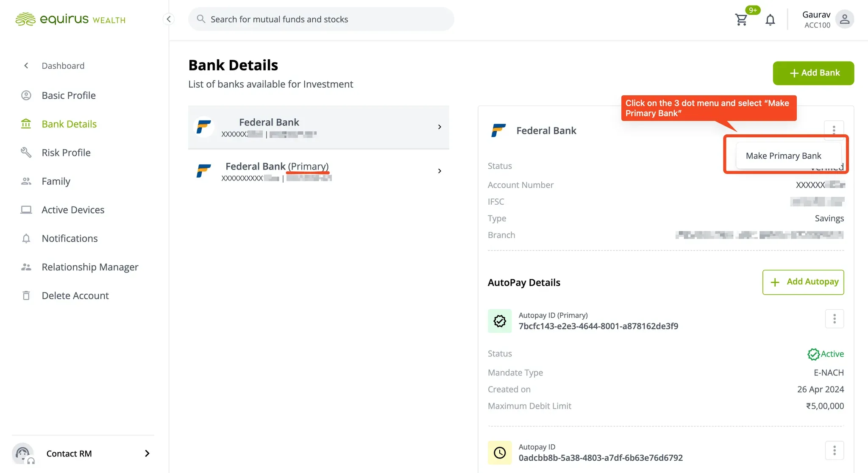Click the Risk Profile icon
The height and width of the screenshot is (473, 868).
coord(26,153)
